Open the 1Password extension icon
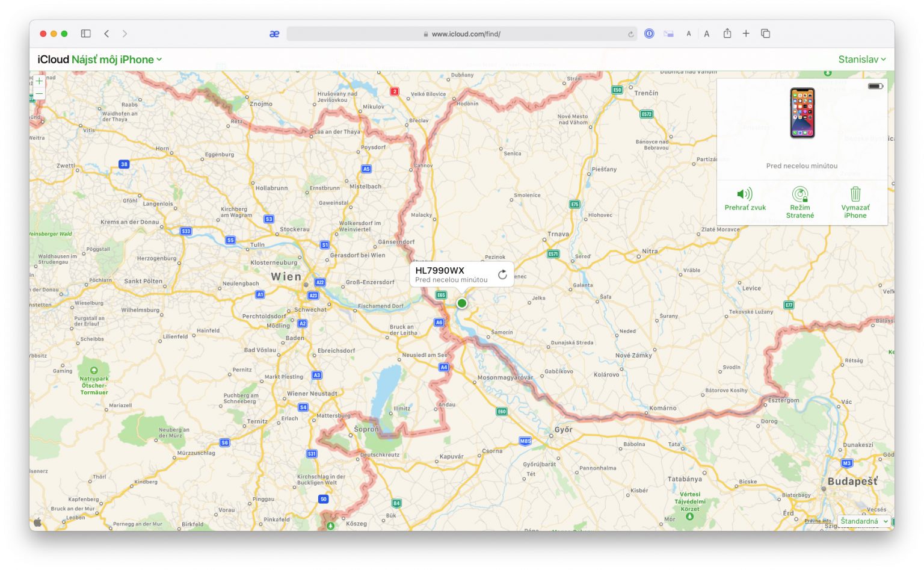The image size is (924, 570). 649,34
